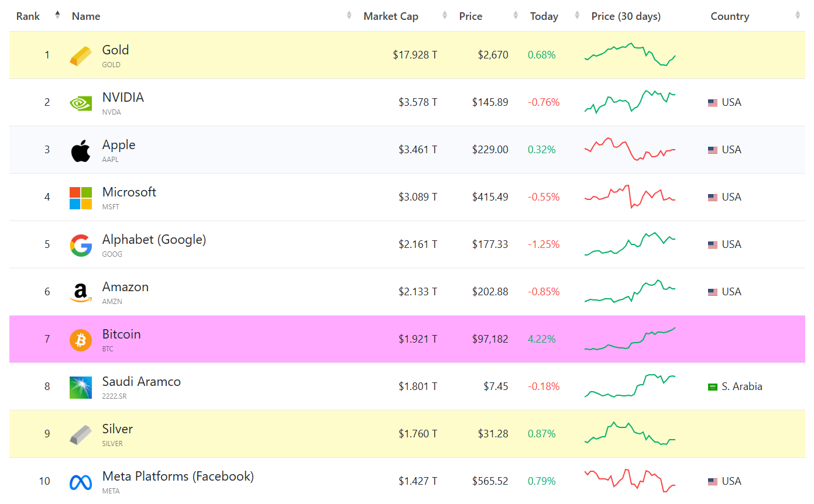Click the USA flag in NVIDIA row
Viewport: 814px width, 504px height.
coord(713,103)
